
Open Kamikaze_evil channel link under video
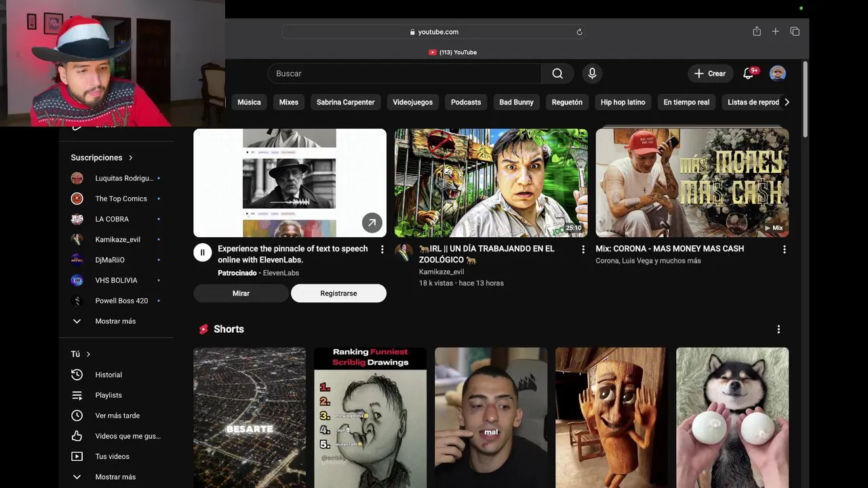[441, 272]
